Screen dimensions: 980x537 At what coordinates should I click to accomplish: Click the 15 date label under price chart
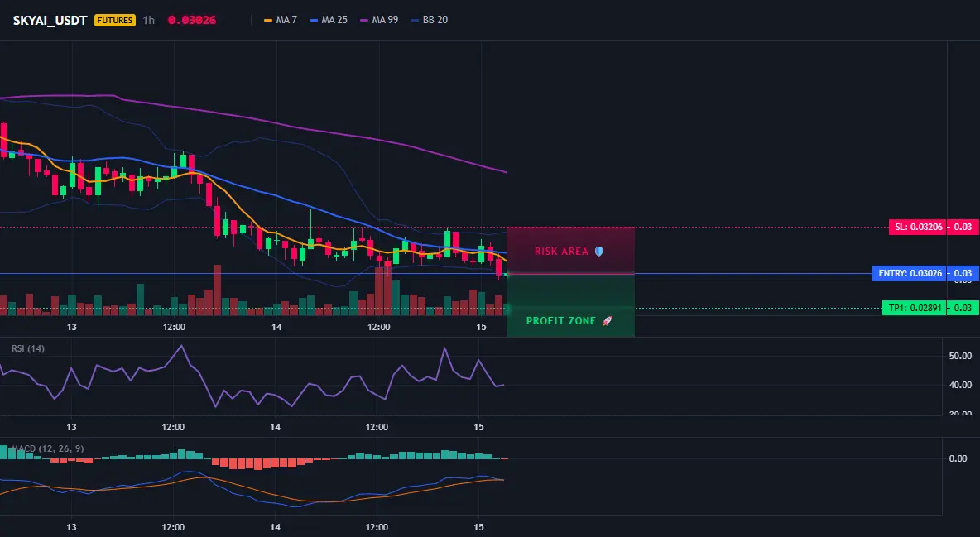(481, 327)
